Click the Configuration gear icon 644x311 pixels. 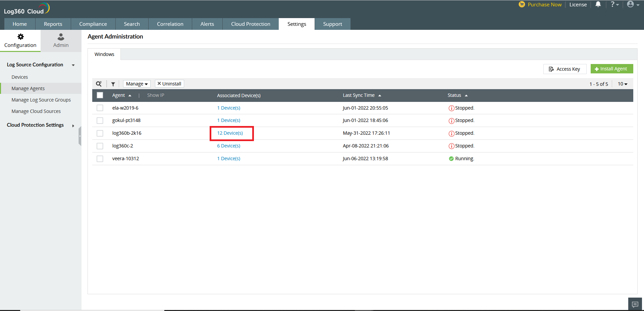tap(20, 37)
